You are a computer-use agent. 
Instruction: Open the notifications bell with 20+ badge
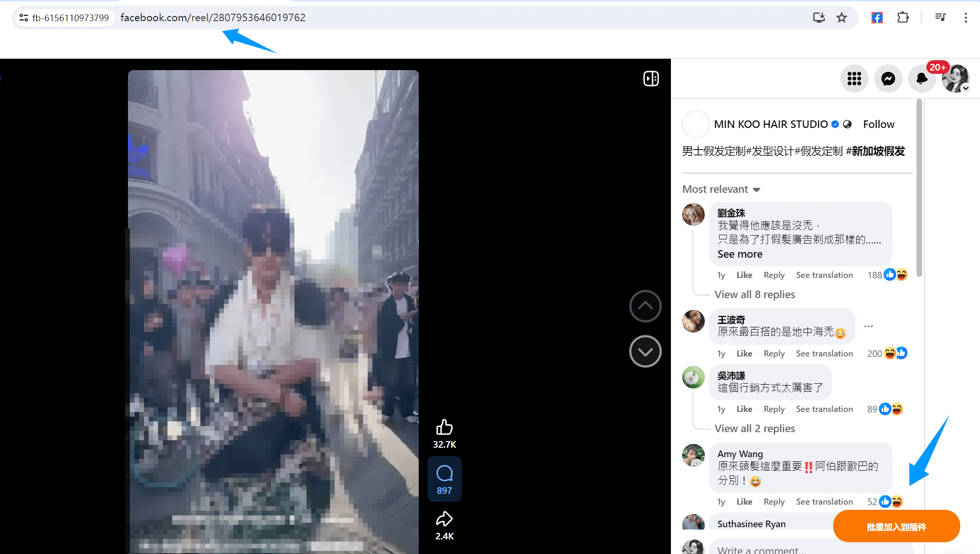point(922,79)
